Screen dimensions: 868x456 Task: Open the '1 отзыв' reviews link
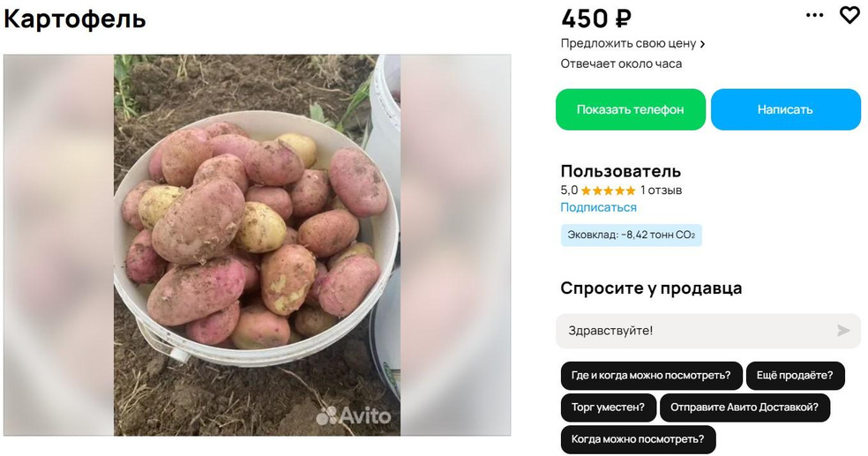pyautogui.click(x=661, y=191)
